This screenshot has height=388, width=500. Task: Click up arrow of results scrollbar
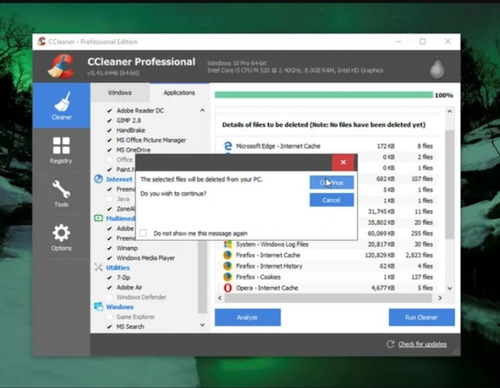[x=450, y=111]
